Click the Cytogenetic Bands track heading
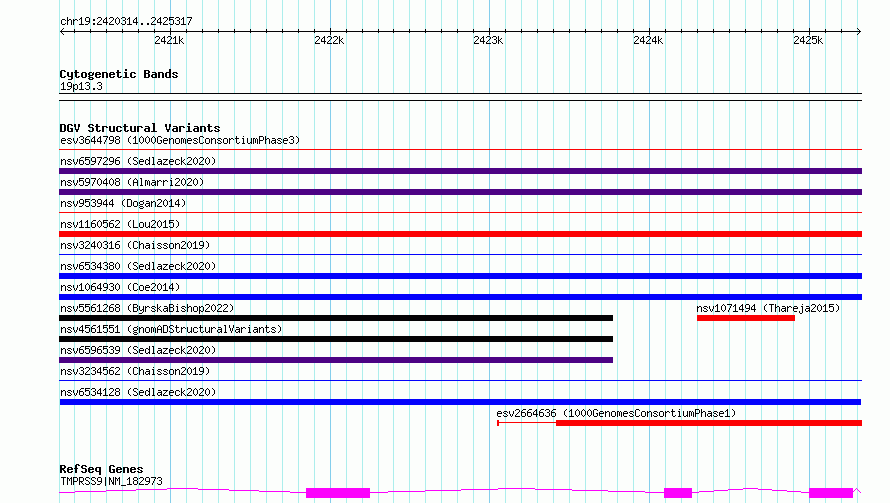This screenshot has height=503, width=890. pos(119,74)
